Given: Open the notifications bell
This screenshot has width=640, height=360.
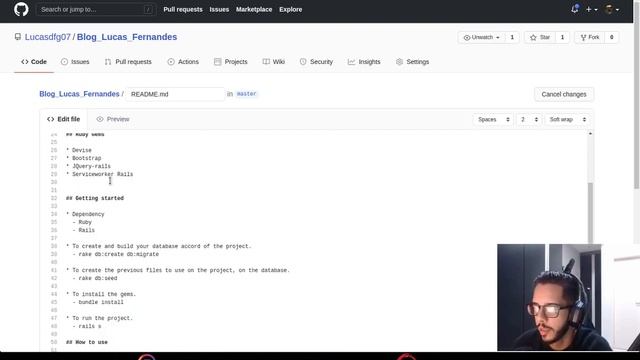Looking at the screenshot, I should tap(574, 9).
